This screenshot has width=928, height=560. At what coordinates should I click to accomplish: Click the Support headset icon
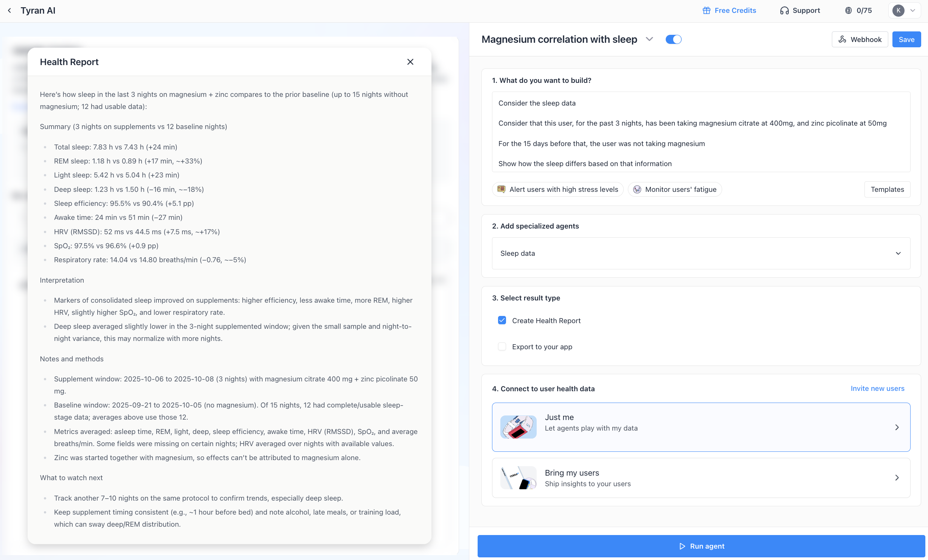tap(784, 11)
